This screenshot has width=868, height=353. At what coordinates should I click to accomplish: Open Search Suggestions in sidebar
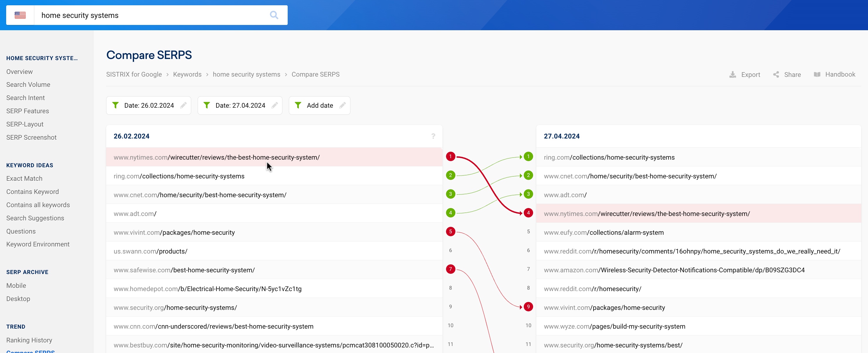coord(35,218)
